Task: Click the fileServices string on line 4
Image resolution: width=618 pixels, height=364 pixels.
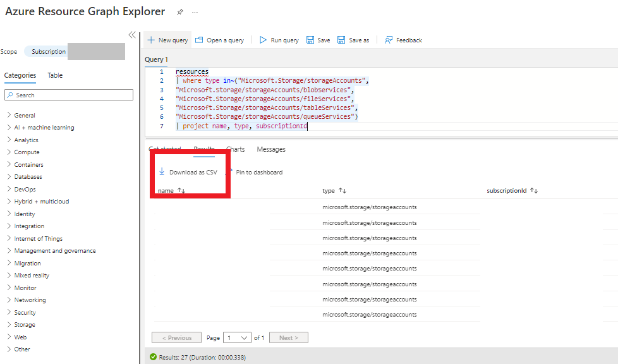Action: (265, 99)
